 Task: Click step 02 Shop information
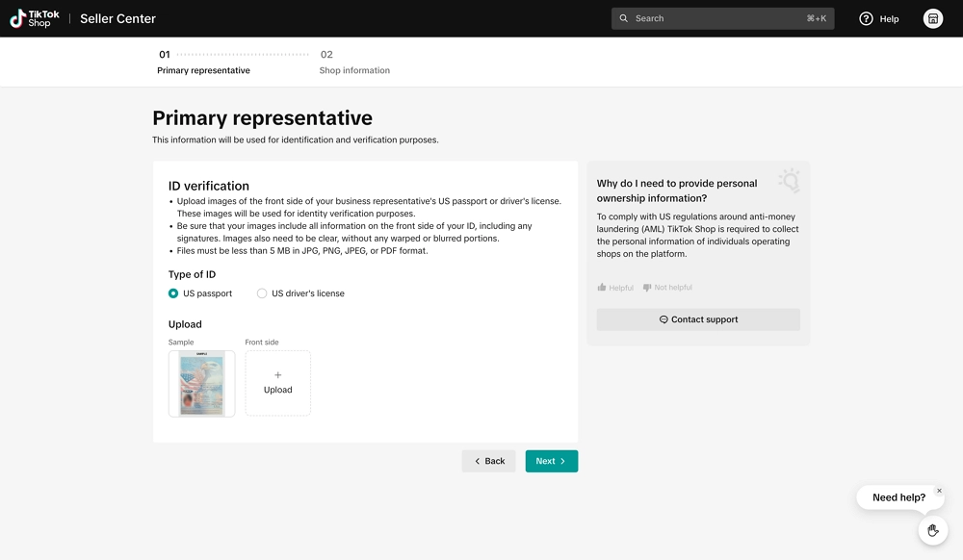pos(354,62)
